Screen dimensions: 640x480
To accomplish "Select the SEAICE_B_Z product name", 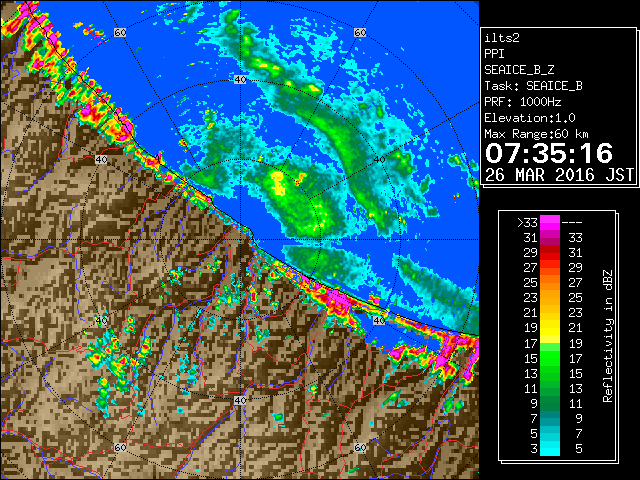I will pos(519,70).
